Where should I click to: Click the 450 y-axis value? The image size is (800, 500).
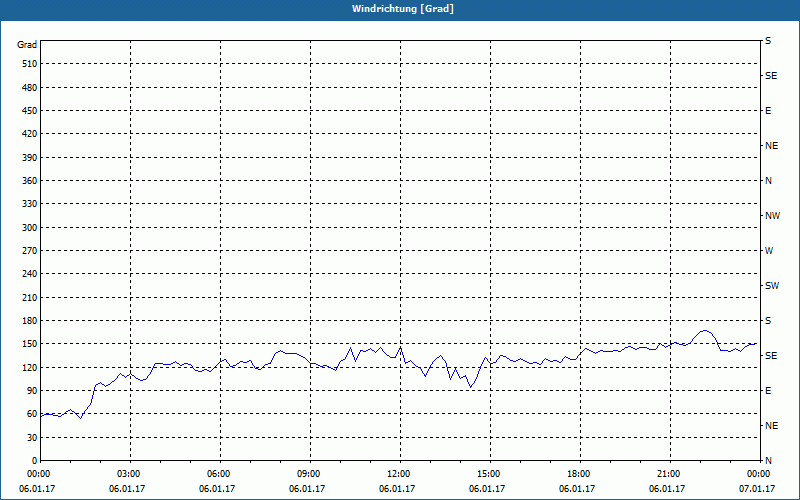[30, 111]
